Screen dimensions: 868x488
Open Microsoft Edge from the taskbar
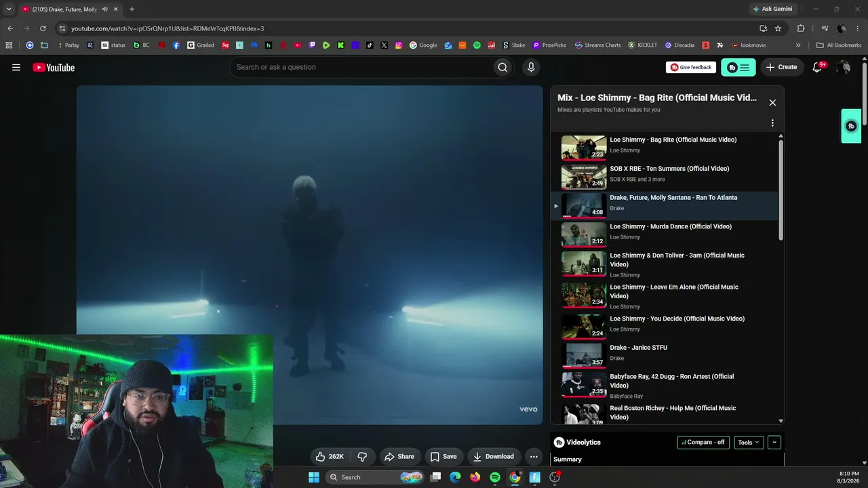point(456,477)
